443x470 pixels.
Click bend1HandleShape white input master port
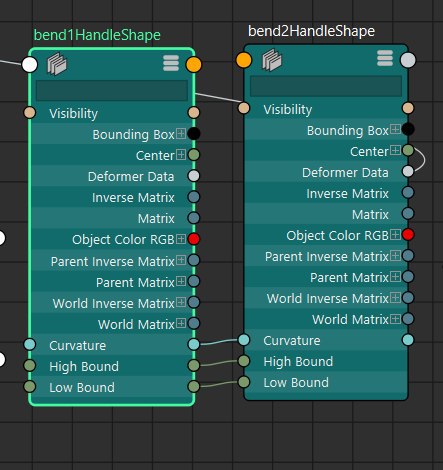tap(30, 64)
